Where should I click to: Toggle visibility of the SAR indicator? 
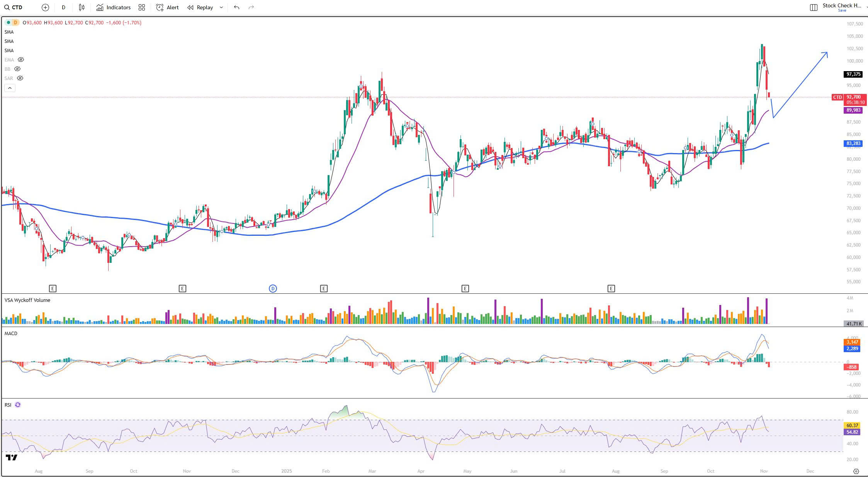(20, 78)
